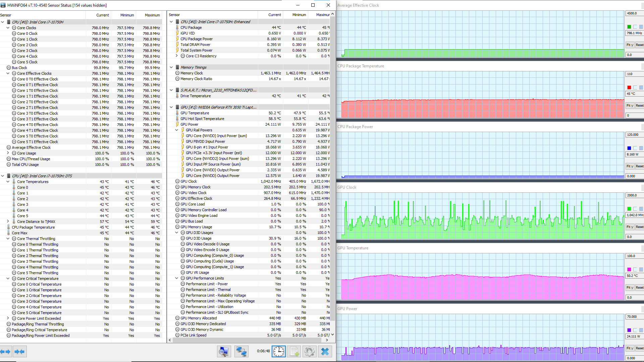Image resolution: width=644 pixels, height=362 pixels.
Task: Collapse the GPU Rail Powers group
Action: [x=177, y=130]
